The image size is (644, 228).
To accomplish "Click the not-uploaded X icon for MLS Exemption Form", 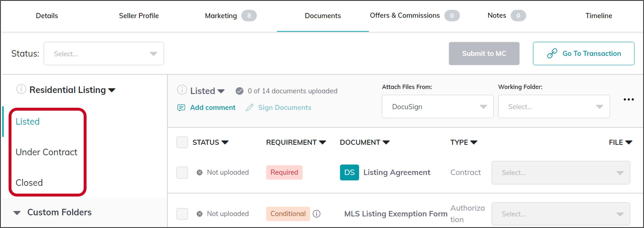I will coord(199,214).
